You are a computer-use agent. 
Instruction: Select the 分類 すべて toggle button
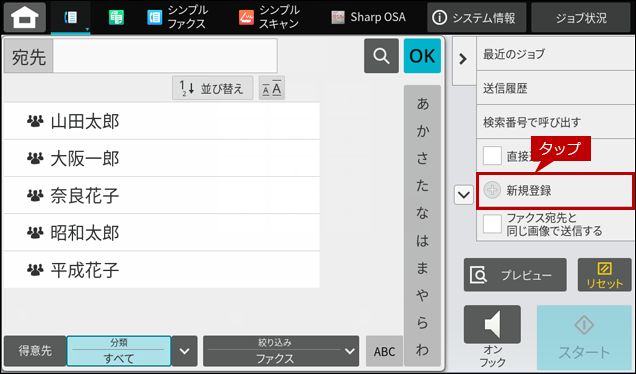119,351
